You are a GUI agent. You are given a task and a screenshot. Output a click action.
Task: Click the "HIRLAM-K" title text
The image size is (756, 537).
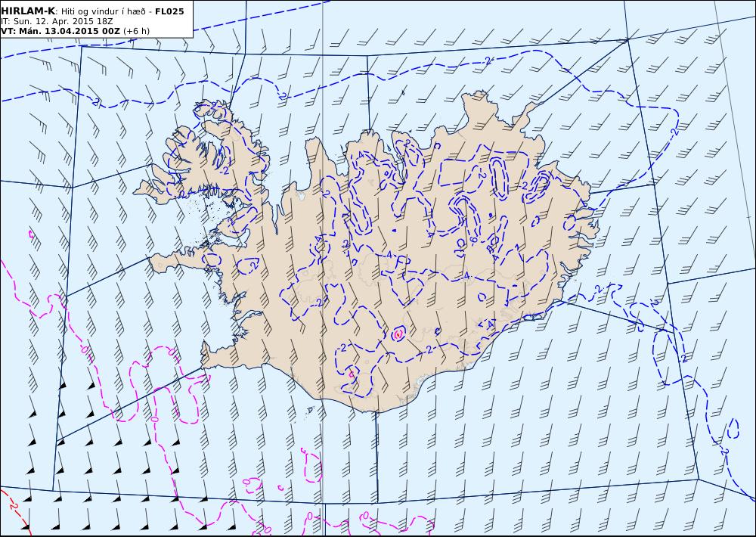click(x=28, y=11)
